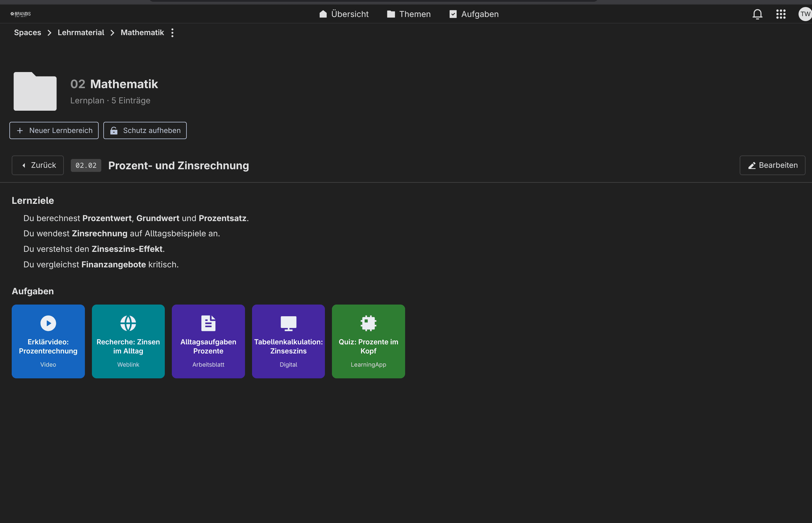The image size is (812, 523).
Task: Open the Themen tab
Action: (x=409, y=14)
